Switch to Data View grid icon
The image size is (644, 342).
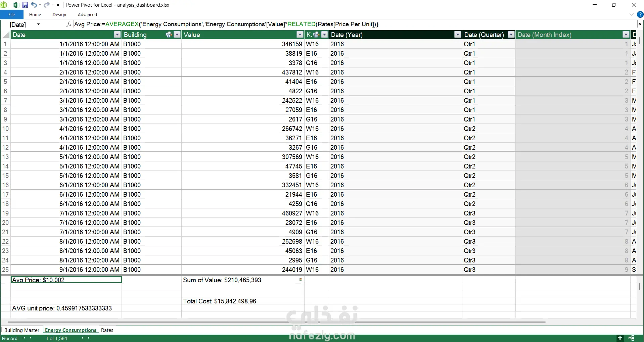(x=620, y=338)
